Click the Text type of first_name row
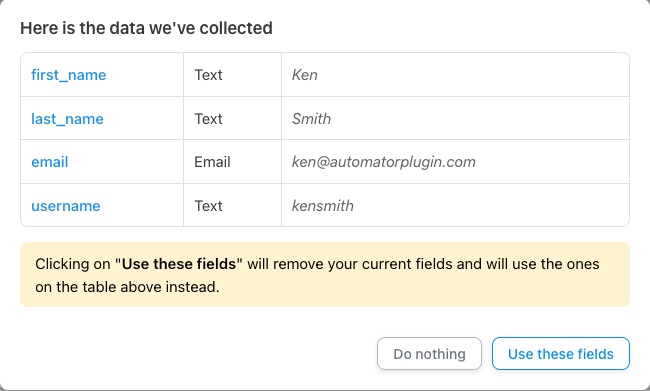Image resolution: width=650 pixels, height=391 pixels. point(209,75)
